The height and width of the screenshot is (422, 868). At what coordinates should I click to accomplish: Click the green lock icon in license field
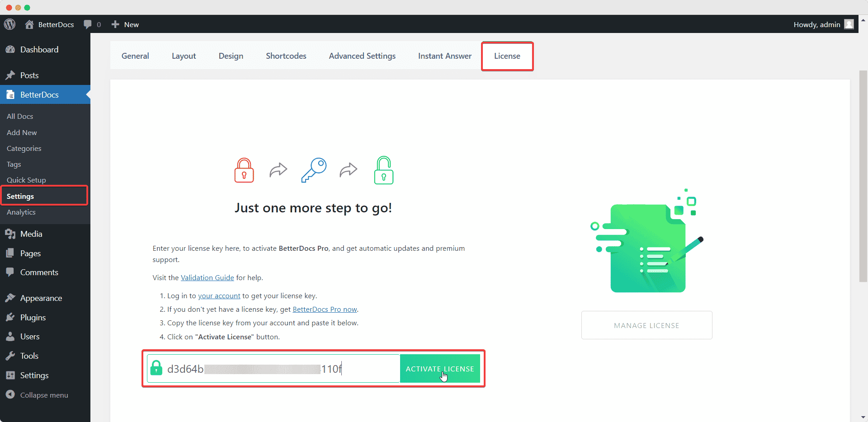point(156,368)
